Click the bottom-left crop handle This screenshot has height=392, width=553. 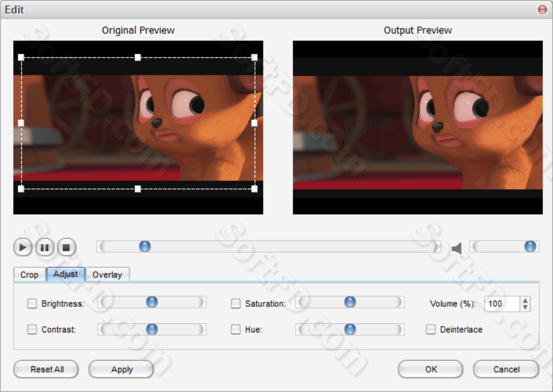click(21, 189)
